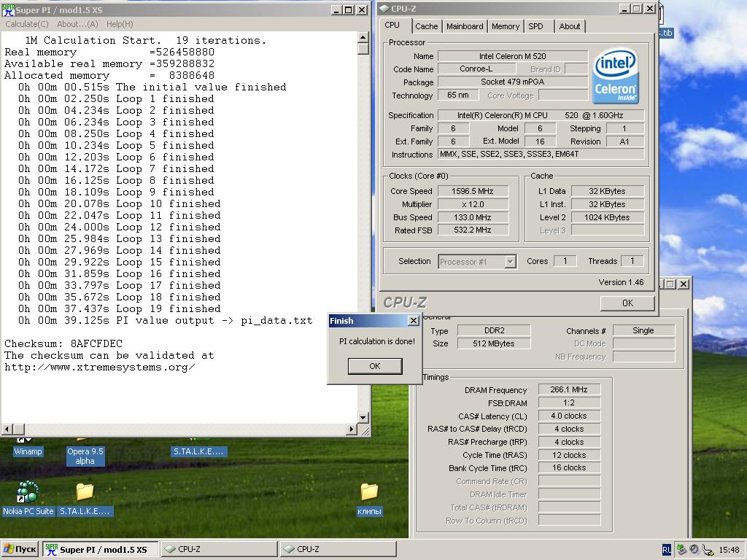
Task: Click OK in the Finish dialog
Action: 375,366
